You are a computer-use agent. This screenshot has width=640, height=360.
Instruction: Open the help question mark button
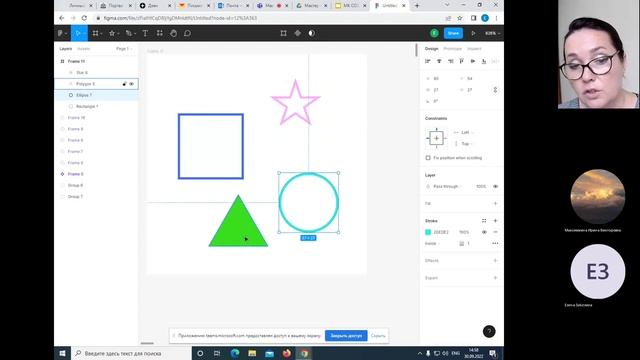(x=489, y=331)
